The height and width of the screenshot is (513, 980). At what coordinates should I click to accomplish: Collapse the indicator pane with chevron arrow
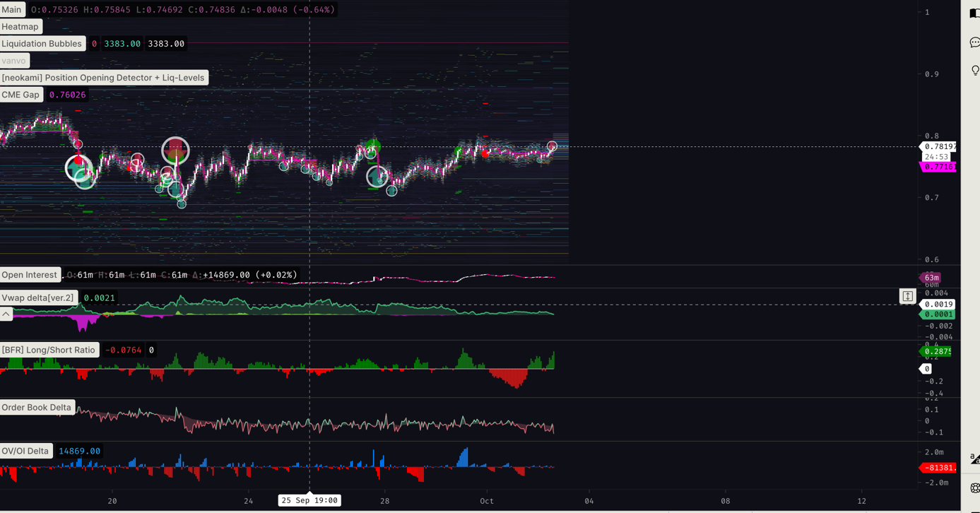click(x=6, y=314)
